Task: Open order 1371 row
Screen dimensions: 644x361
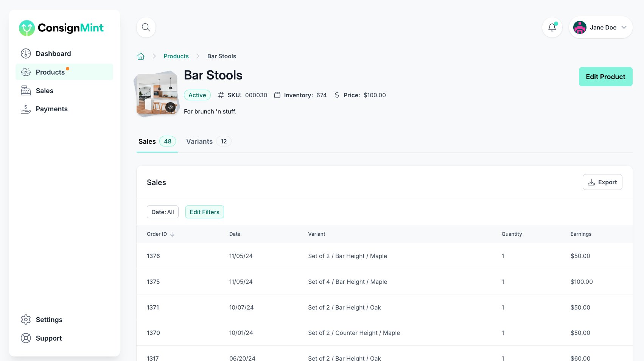Action: pos(384,307)
